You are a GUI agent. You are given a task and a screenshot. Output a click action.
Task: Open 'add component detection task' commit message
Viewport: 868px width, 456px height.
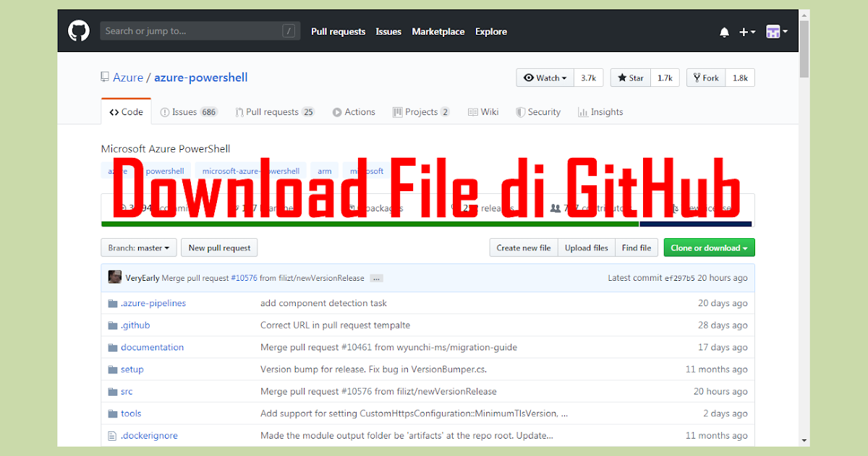pyautogui.click(x=323, y=303)
